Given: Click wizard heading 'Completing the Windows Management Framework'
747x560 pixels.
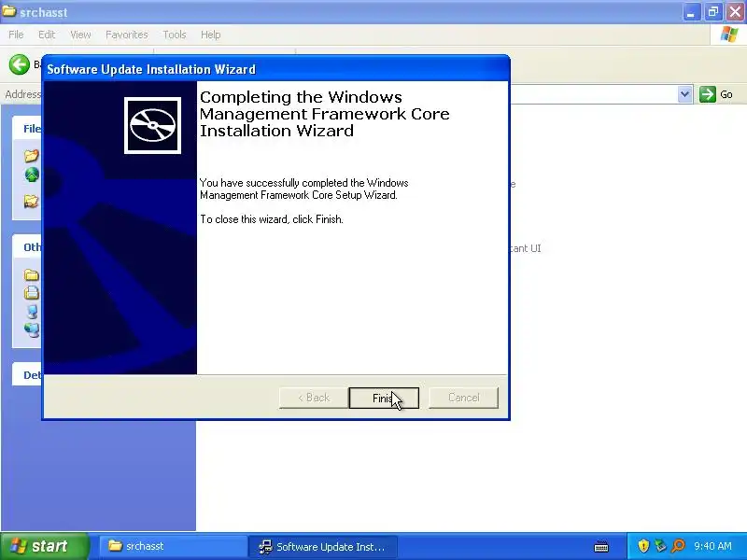Looking at the screenshot, I should click(x=324, y=114).
